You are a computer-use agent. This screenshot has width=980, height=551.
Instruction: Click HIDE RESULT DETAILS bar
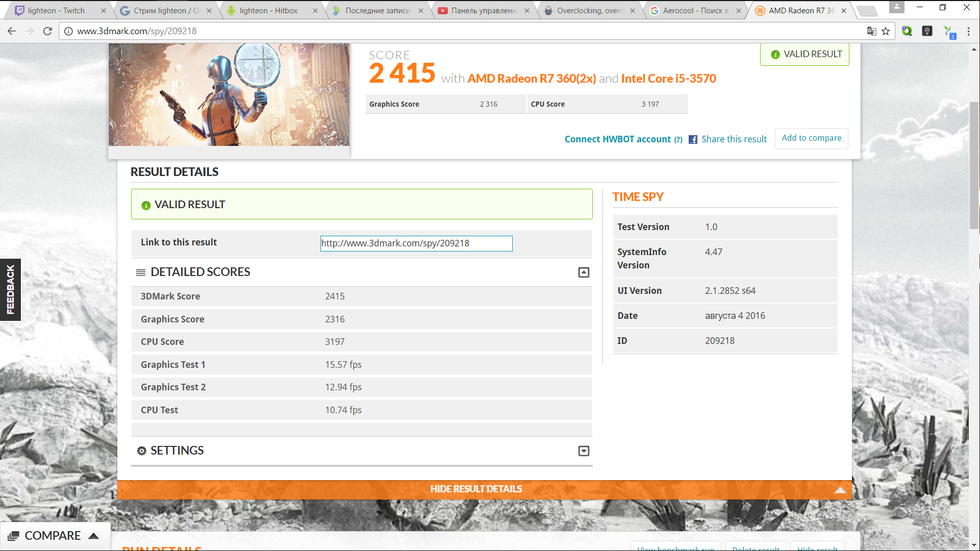pos(484,489)
